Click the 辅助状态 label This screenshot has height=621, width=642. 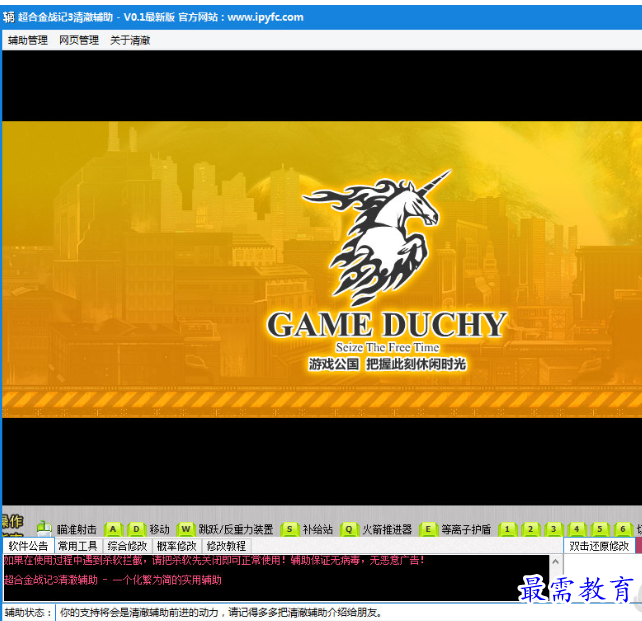pyautogui.click(x=28, y=612)
